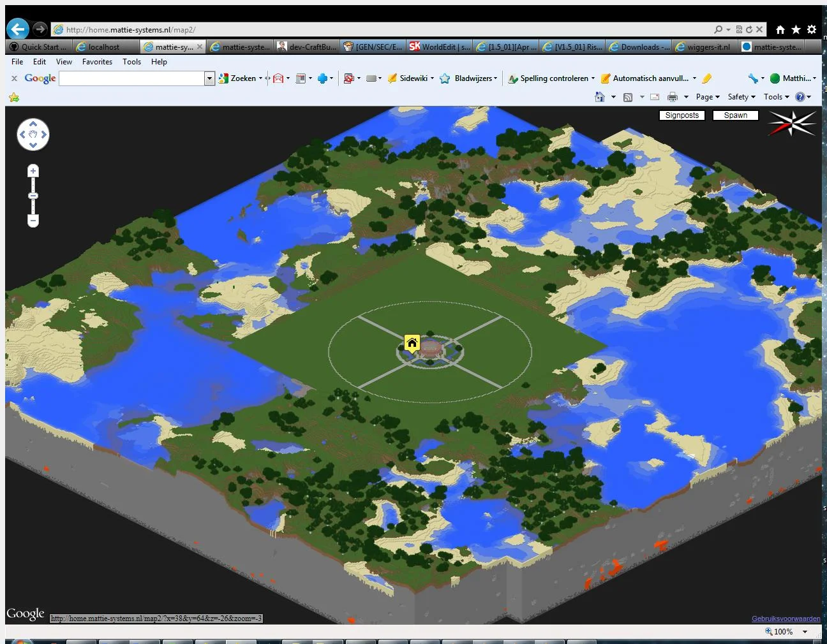
Task: Click the Google Toolbar search input field
Action: (x=131, y=78)
